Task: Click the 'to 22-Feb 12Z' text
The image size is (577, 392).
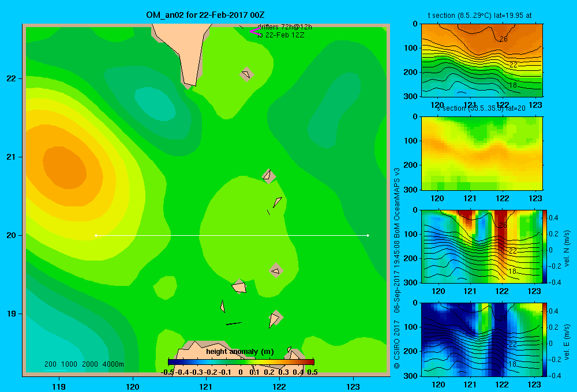Action: click(281, 35)
